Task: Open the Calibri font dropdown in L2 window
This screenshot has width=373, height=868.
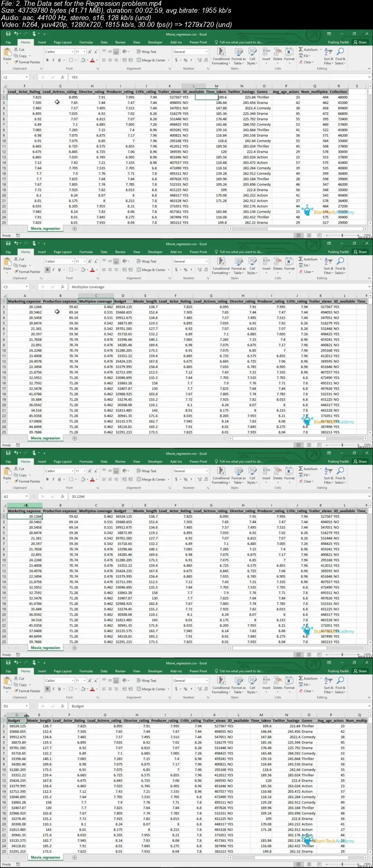Action: coord(72,52)
